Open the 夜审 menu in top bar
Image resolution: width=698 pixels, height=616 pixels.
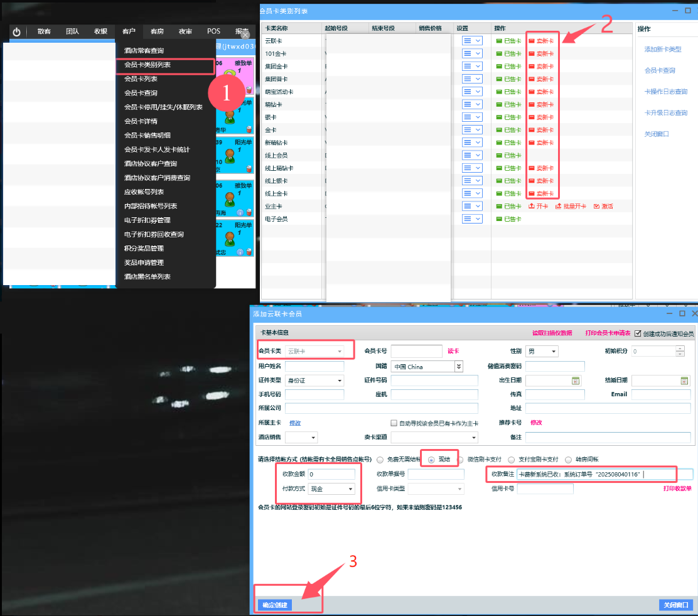click(x=185, y=31)
